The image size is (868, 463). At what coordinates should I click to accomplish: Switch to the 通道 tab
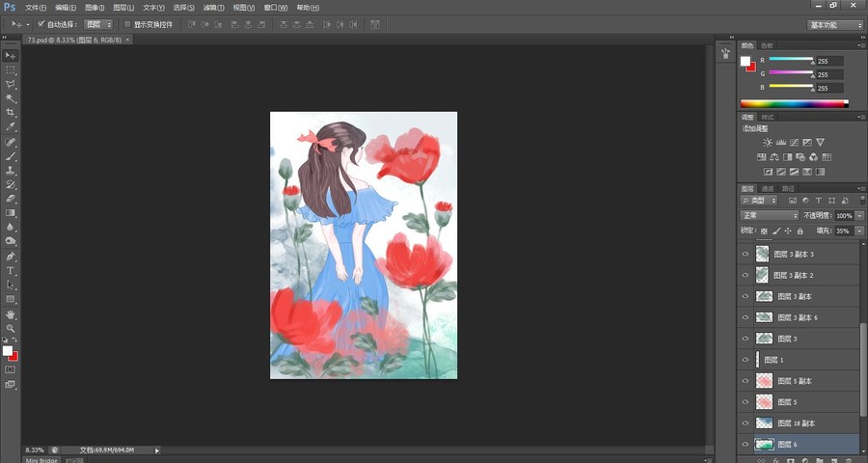point(768,189)
